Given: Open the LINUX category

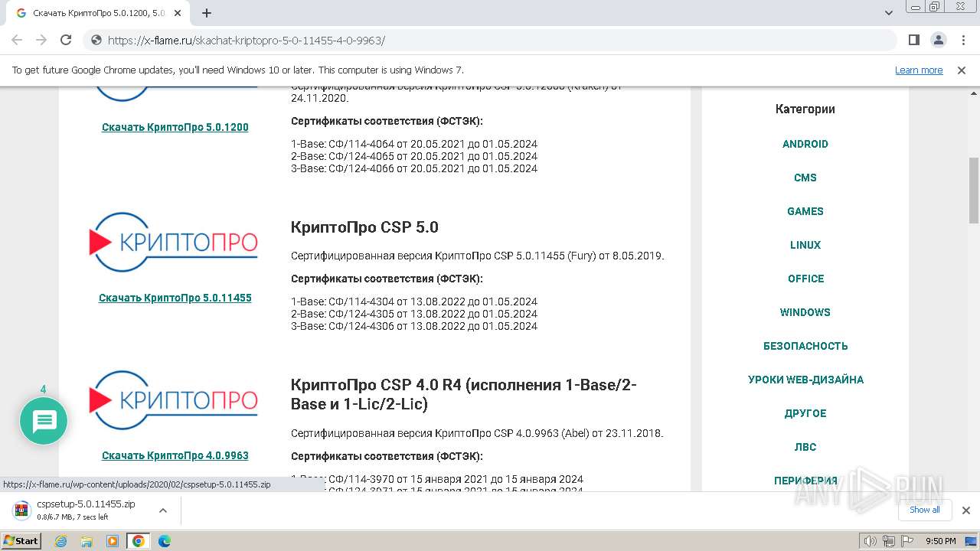Looking at the screenshot, I should [805, 245].
